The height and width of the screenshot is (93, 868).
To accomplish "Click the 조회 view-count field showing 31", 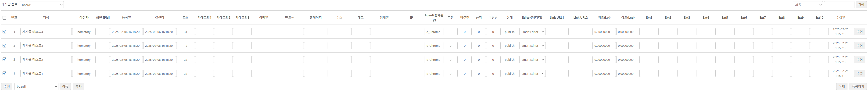I will (185, 32).
